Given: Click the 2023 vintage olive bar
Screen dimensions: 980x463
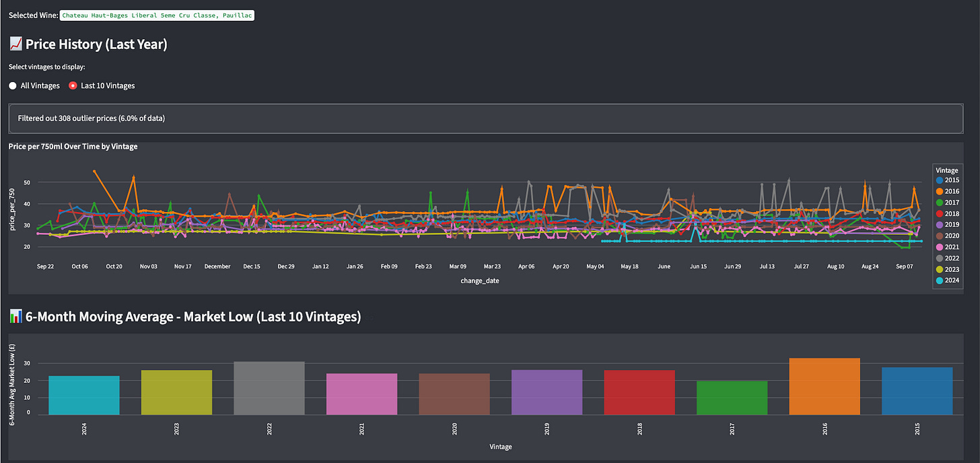Looking at the screenshot, I should [176, 392].
